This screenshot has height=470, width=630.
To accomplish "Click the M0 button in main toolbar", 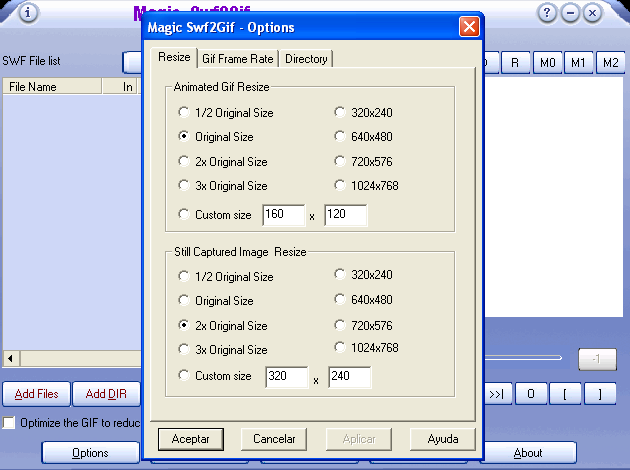I will pyautogui.click(x=548, y=63).
